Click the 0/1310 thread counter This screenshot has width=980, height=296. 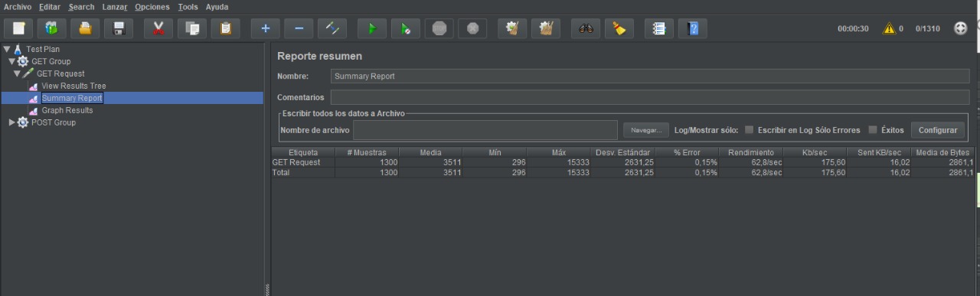coord(927,28)
